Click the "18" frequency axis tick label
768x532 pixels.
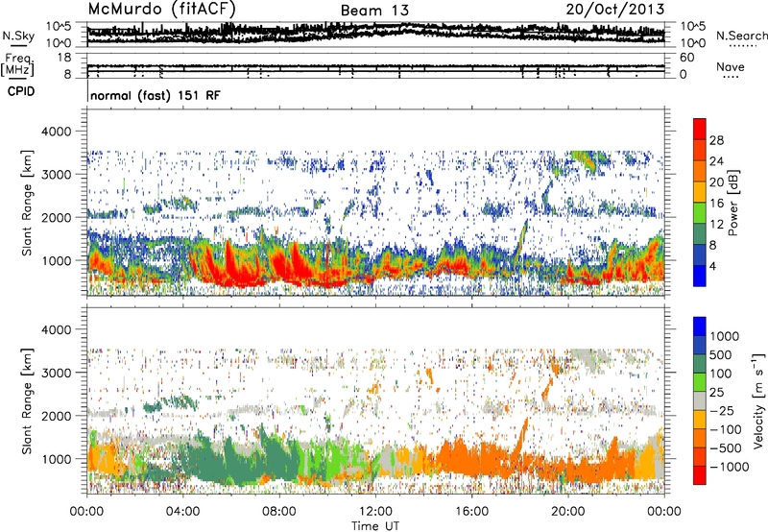(64, 58)
